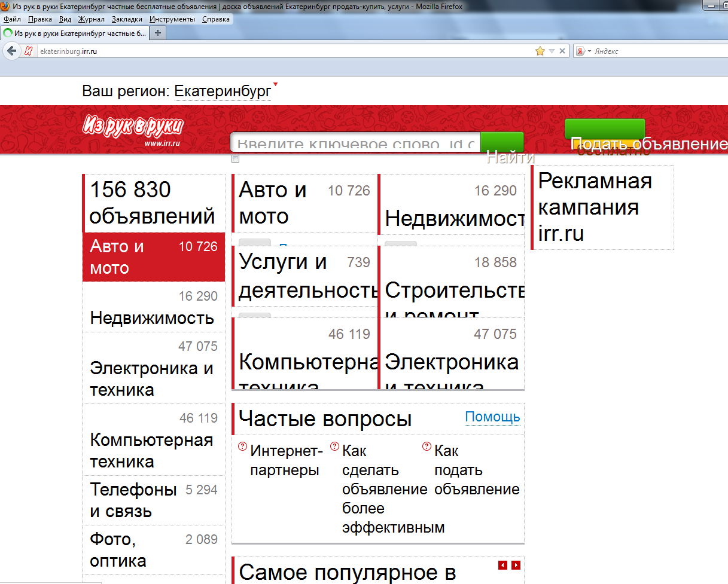Open Интернет-партнеры question link
Image resolution: width=728 pixels, height=584 pixels.
pos(287,460)
